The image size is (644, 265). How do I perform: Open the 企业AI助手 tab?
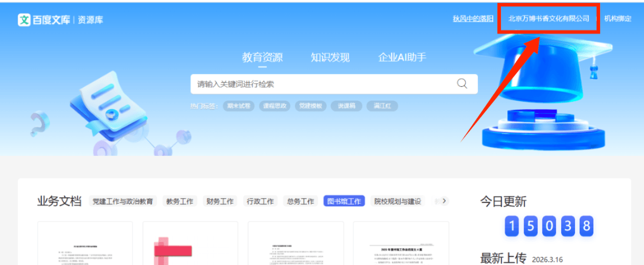(x=402, y=57)
